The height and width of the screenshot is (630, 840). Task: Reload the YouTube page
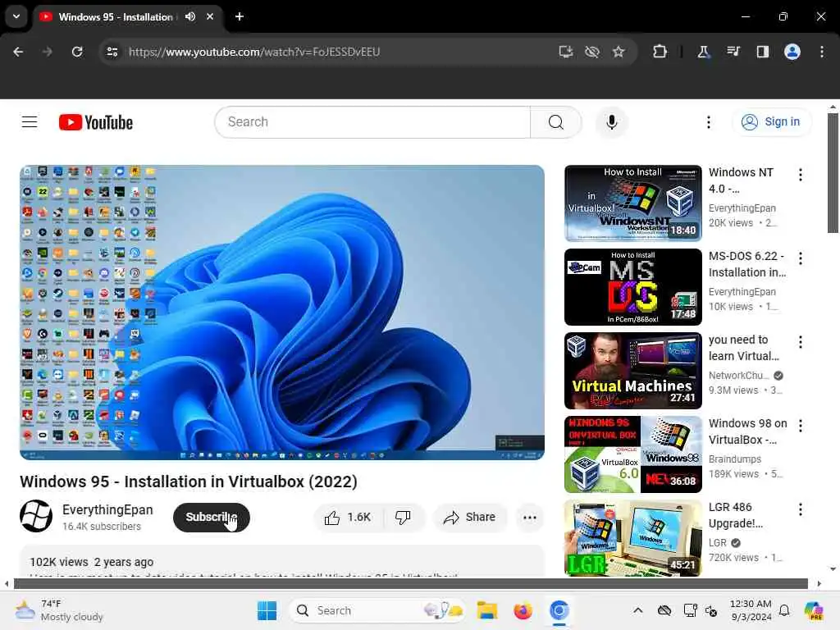tap(77, 52)
